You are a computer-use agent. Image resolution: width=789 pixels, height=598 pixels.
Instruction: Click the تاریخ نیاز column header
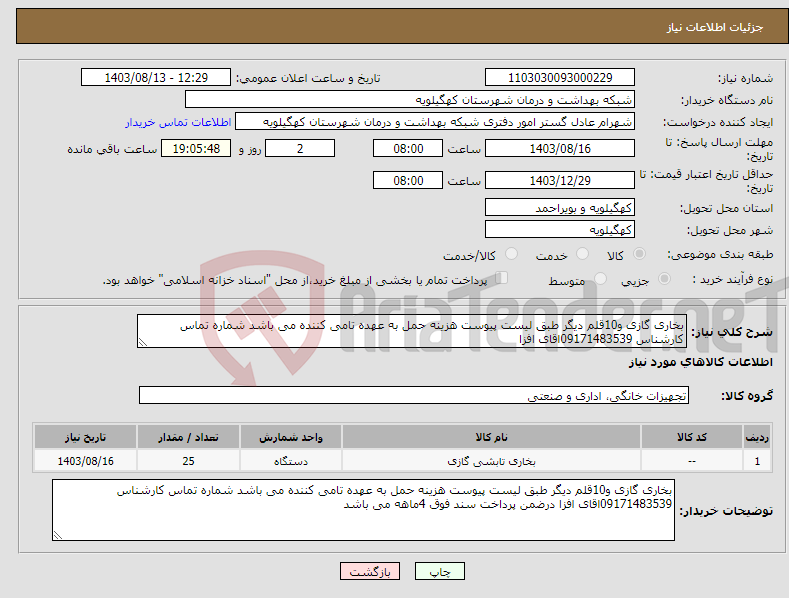click(85, 437)
